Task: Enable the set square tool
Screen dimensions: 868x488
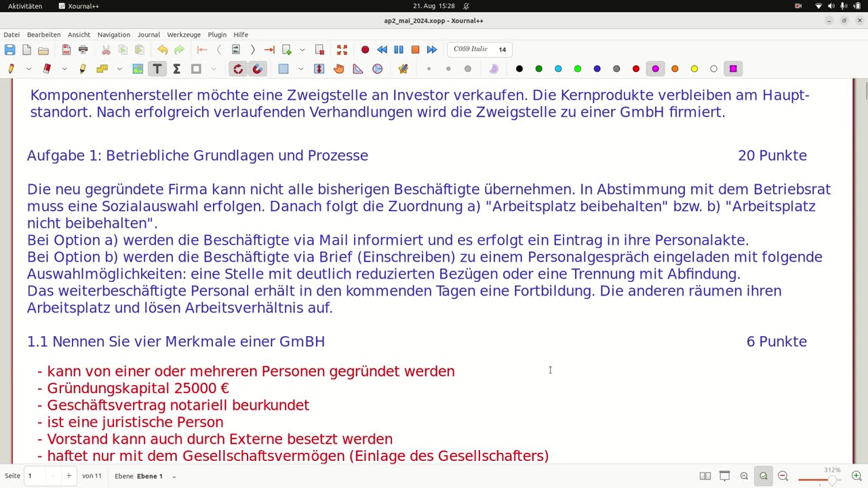Action: click(358, 68)
